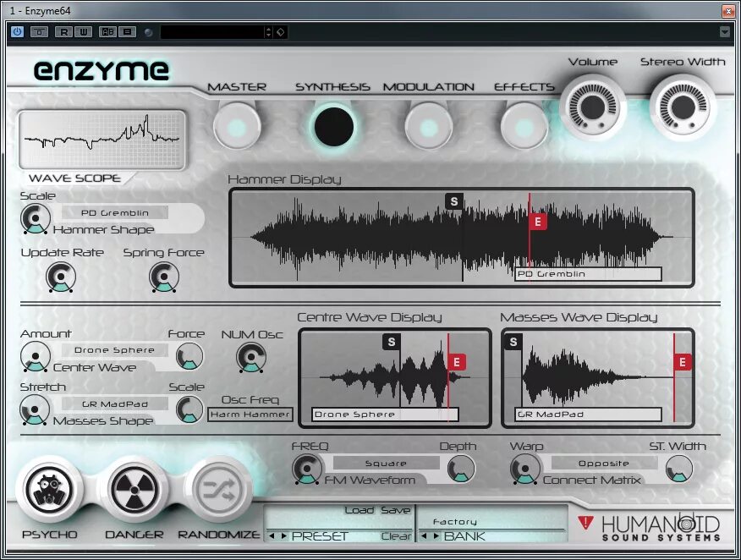Viewport: 741px width, 560px height.
Task: Click the Masses Shape Stretch knob
Action: coord(35,409)
